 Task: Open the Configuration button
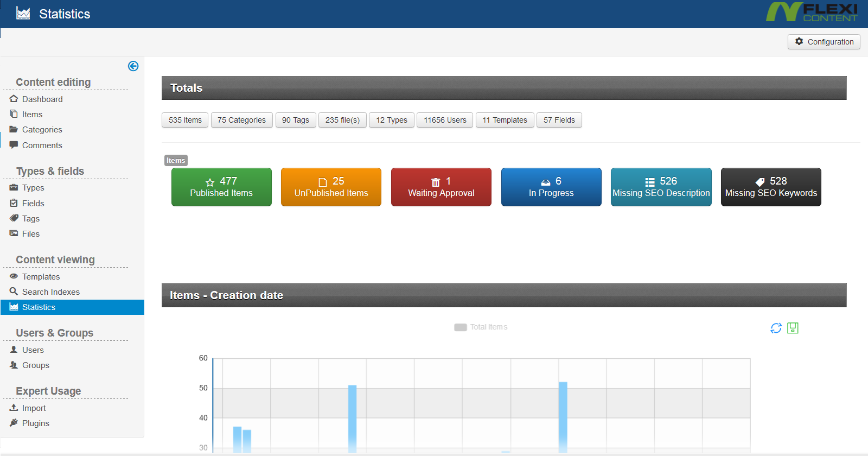[824, 42]
